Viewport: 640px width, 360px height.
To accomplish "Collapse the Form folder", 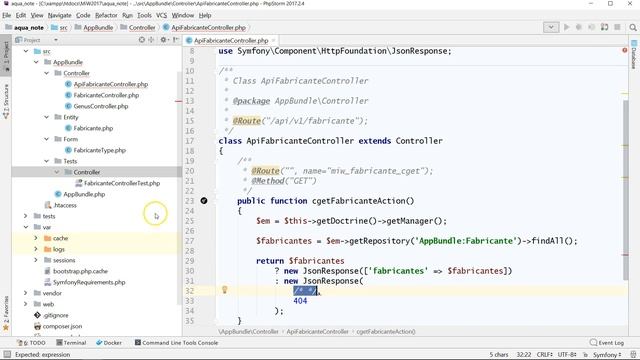I will 46,139.
